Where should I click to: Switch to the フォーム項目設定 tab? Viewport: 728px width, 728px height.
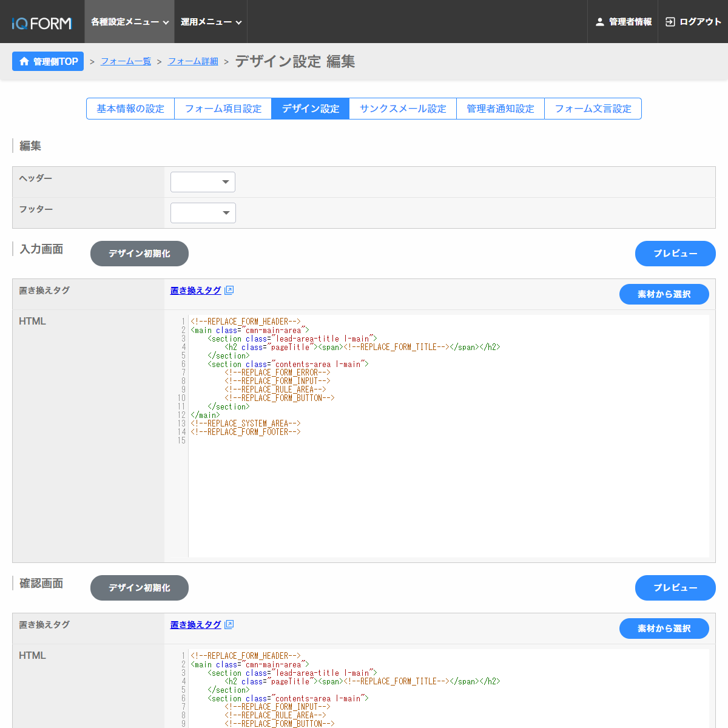223,109
